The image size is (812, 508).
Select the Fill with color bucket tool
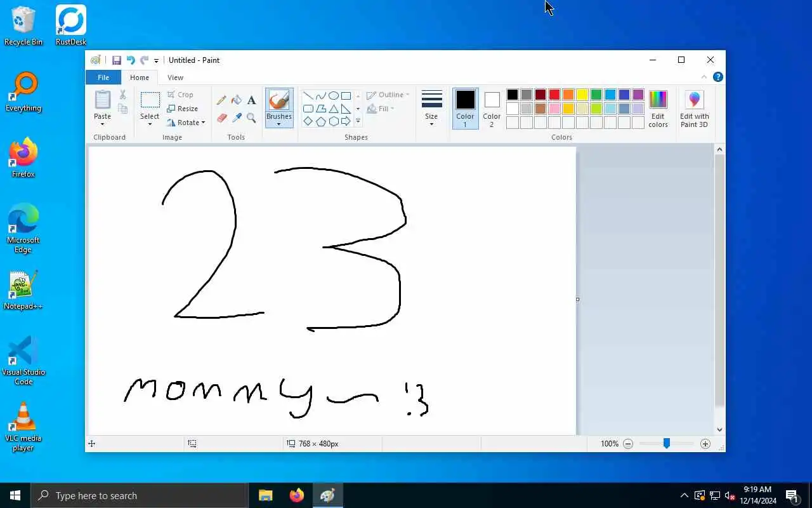point(237,100)
